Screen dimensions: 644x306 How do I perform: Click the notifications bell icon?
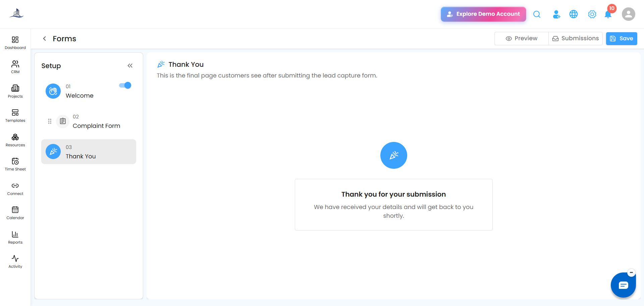click(608, 14)
